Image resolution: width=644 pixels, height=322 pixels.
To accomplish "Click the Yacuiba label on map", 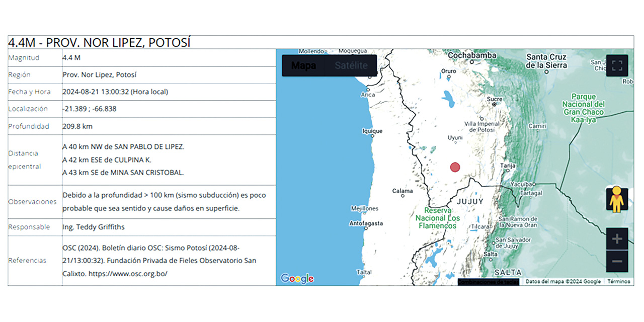I will (x=521, y=185).
